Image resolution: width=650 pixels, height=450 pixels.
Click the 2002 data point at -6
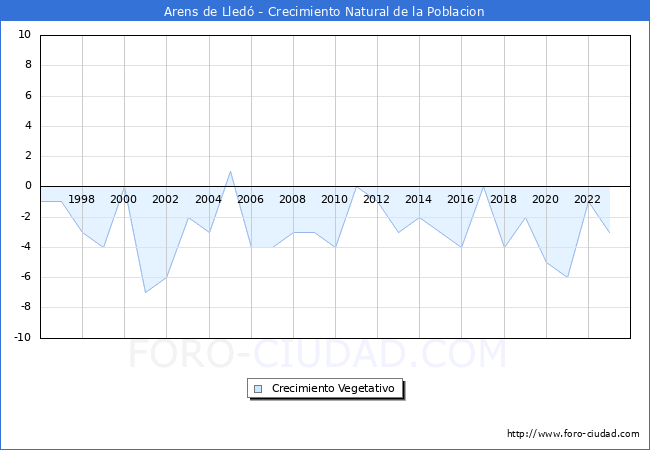(167, 277)
